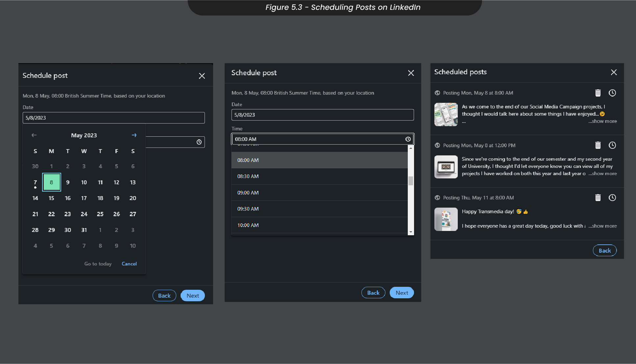Select May 9 in the calendar
The height and width of the screenshot is (364, 636).
(68, 182)
